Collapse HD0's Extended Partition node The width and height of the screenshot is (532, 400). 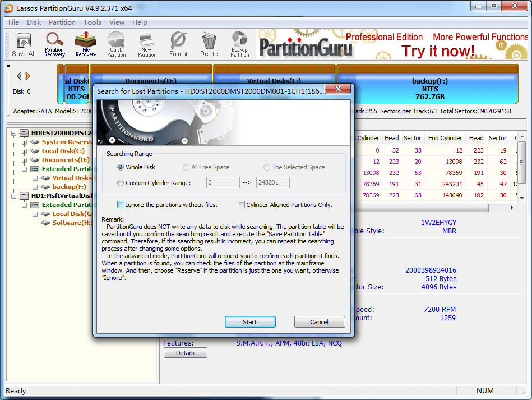(x=25, y=169)
